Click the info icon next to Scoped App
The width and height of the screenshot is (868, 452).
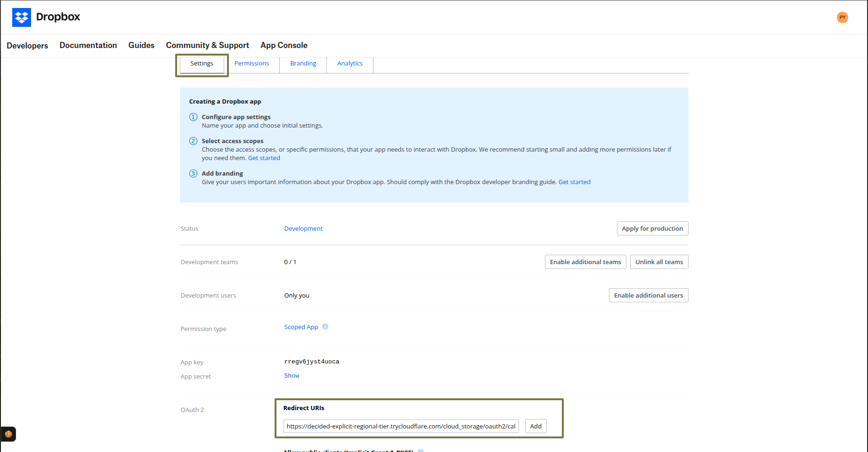tap(325, 327)
